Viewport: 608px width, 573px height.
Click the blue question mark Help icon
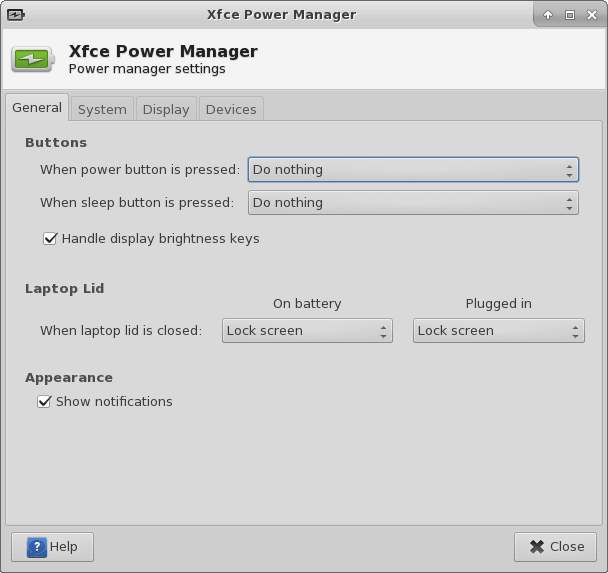[36, 547]
